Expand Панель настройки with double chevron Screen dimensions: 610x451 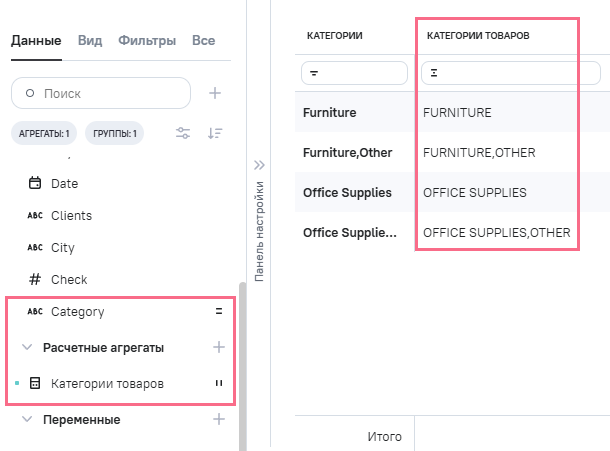(x=258, y=165)
